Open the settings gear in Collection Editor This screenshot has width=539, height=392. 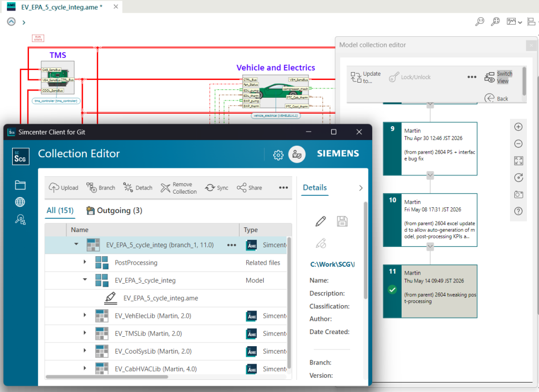[278, 155]
